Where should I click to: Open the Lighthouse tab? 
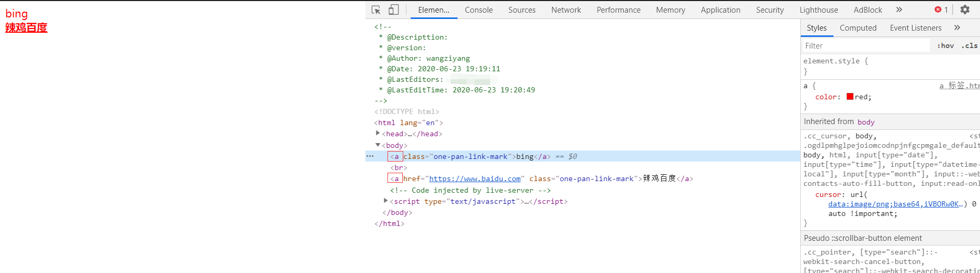(819, 10)
